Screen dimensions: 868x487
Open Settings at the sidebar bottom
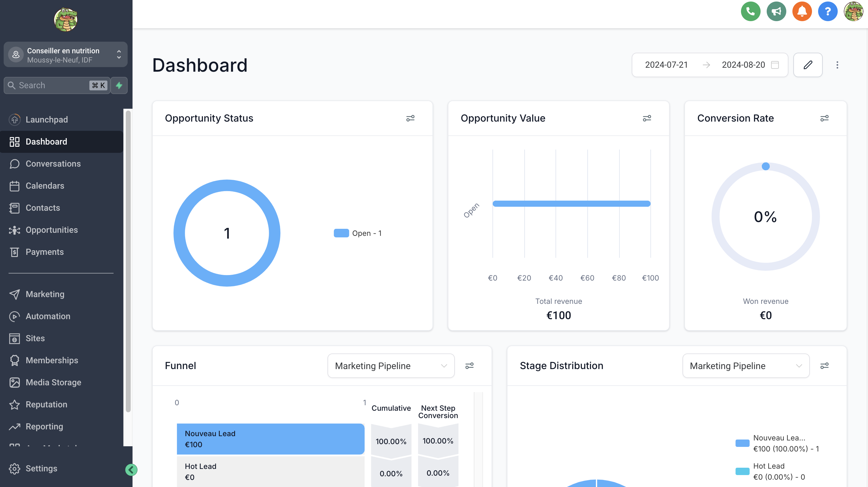(41, 468)
